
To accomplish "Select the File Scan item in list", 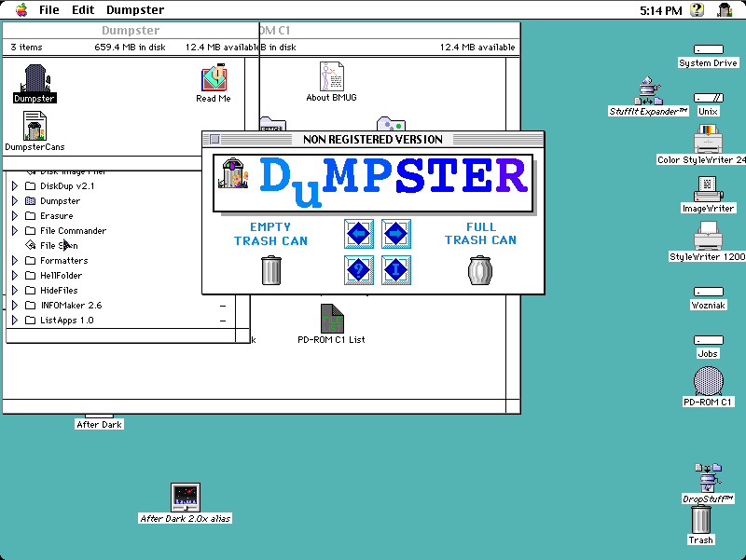I will 51,245.
